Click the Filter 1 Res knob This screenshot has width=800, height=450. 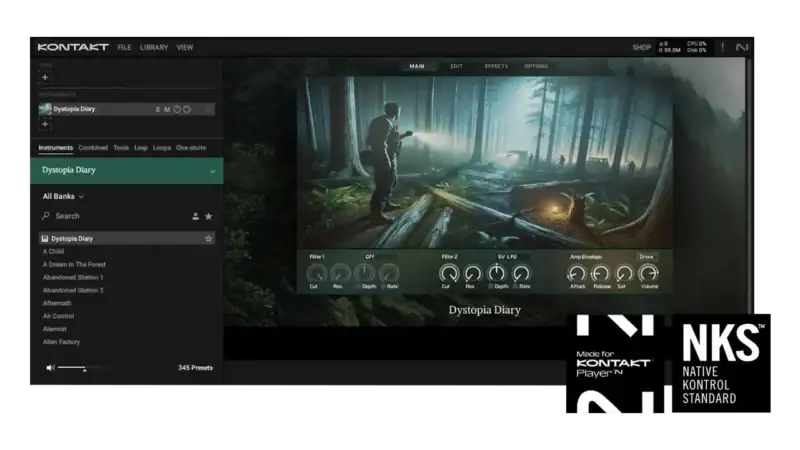pos(340,273)
